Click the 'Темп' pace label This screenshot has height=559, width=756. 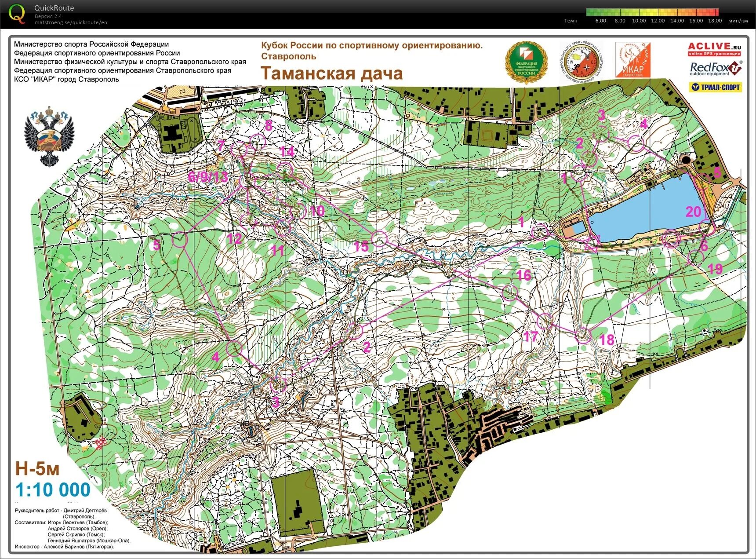tap(571, 21)
